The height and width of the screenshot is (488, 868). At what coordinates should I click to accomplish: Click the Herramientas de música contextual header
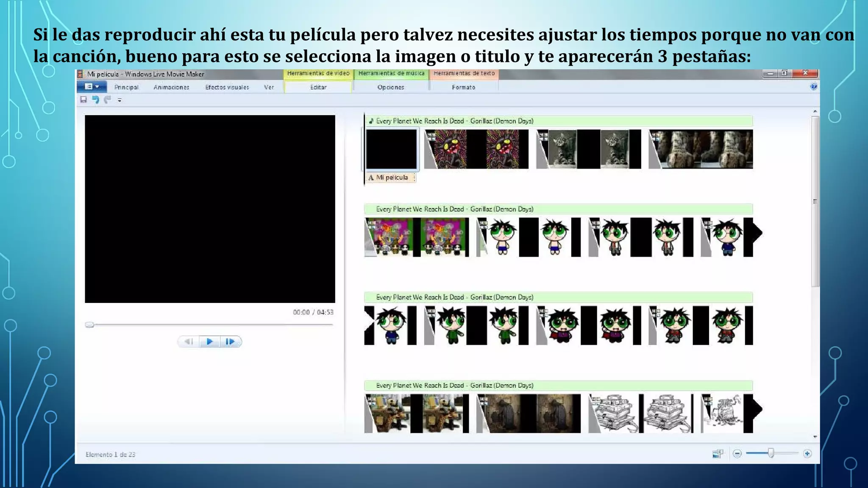point(391,74)
